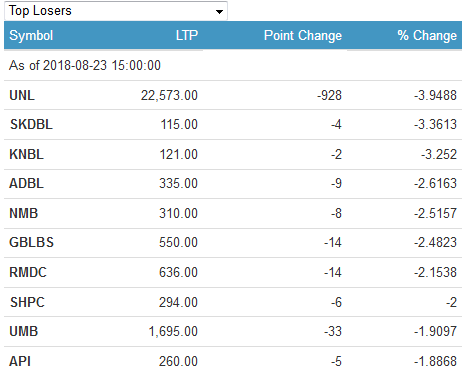The image size is (469, 375).
Task: Click UNL's percent change -3.9488
Action: click(435, 95)
